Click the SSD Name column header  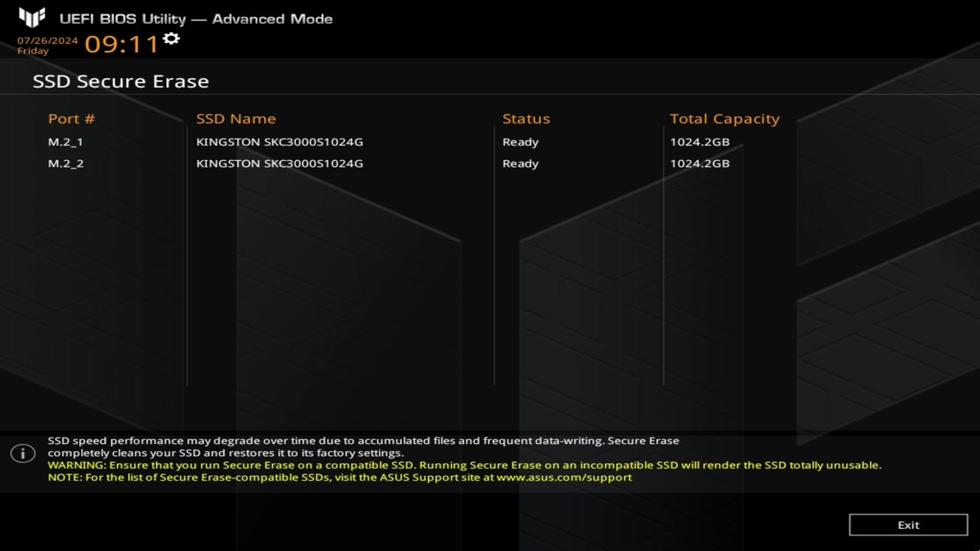236,119
